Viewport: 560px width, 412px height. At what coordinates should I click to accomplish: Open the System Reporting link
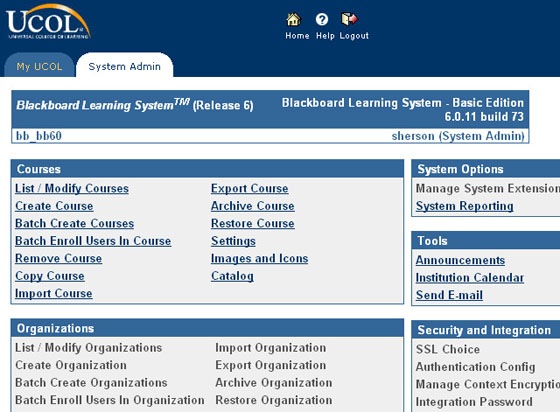(x=465, y=206)
